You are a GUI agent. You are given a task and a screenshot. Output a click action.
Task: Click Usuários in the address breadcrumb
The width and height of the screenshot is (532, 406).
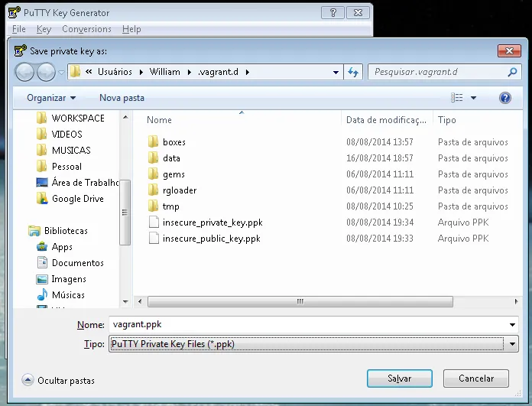pyautogui.click(x=115, y=72)
